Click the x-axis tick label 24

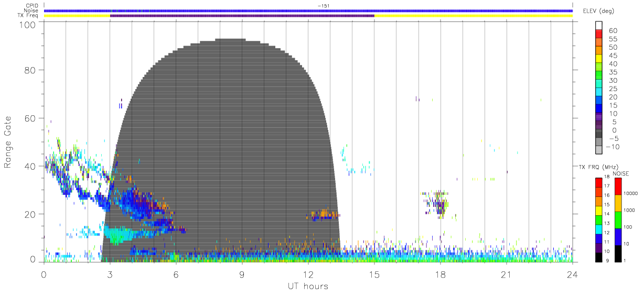[x=573, y=274]
